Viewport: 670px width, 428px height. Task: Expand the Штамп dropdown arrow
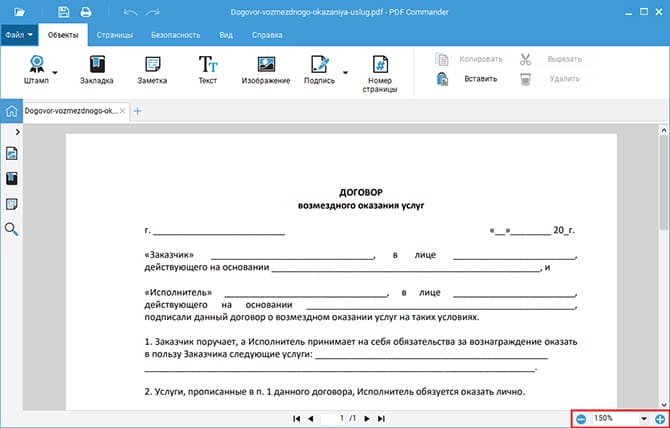tap(56, 72)
